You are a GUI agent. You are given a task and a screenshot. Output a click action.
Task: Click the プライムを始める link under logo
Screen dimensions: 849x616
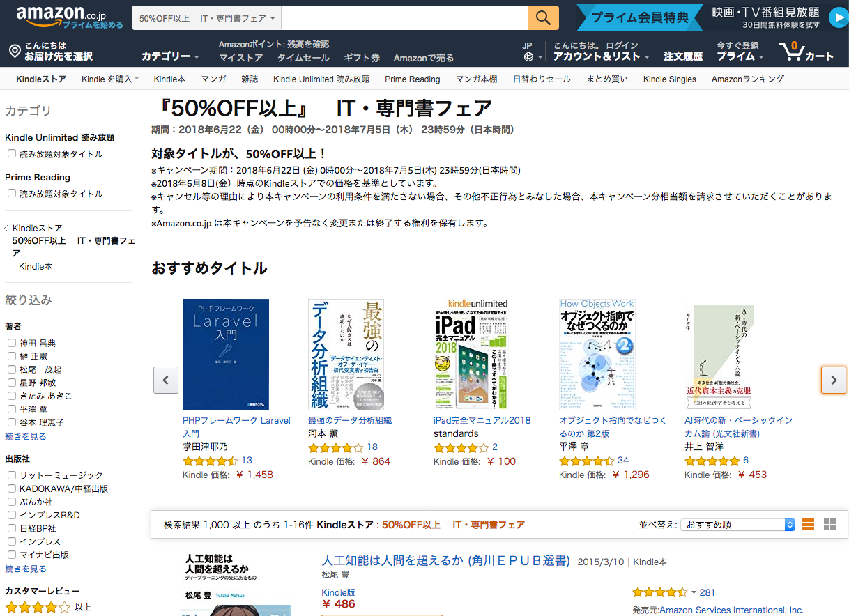pos(93,24)
